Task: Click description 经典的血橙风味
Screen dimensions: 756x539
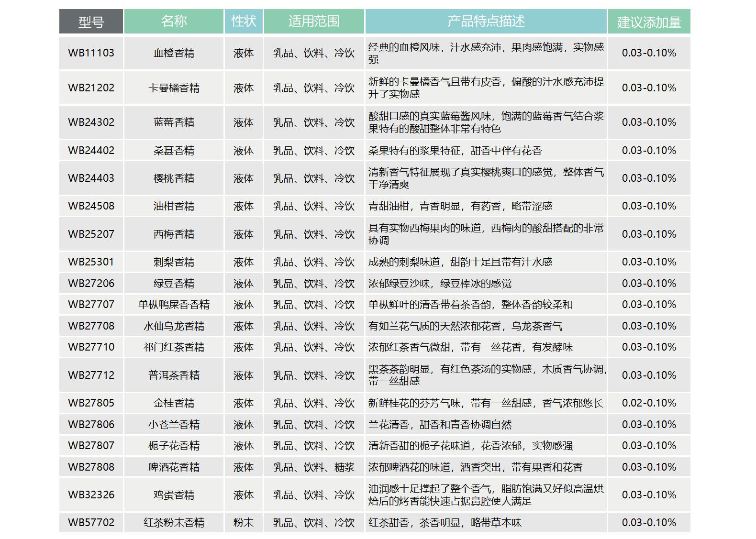Action: coord(404,47)
